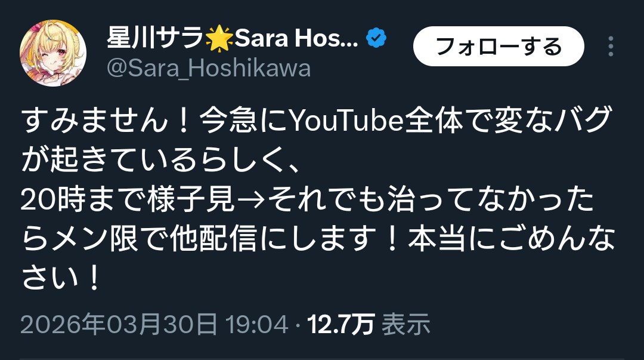Click the truncated Sara Hos… name text

pos(296,38)
